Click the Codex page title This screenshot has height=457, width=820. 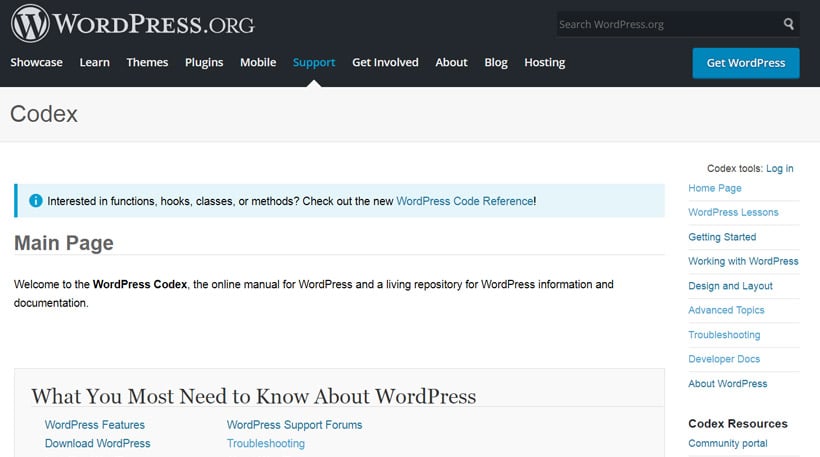pos(44,114)
